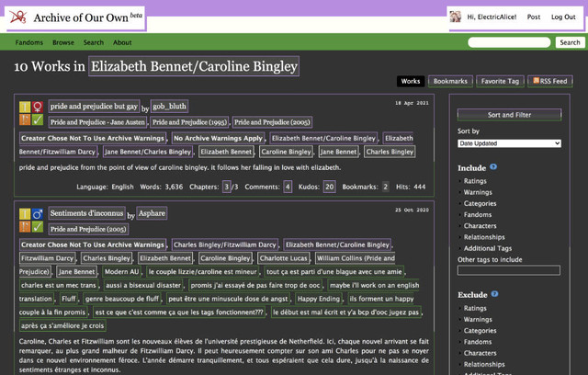Switch to the Bookmarks tab
Viewport: 588px width, 375px height.
(450, 81)
